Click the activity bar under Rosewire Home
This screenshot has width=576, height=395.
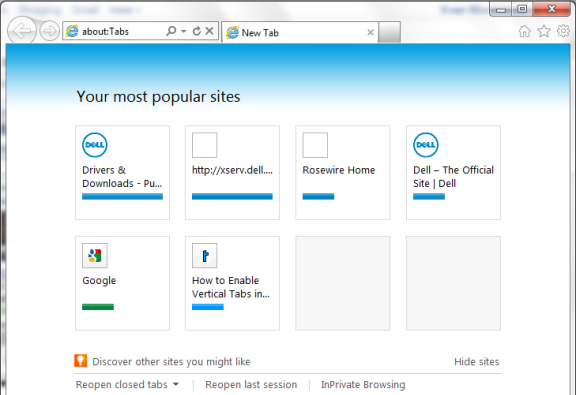click(318, 197)
